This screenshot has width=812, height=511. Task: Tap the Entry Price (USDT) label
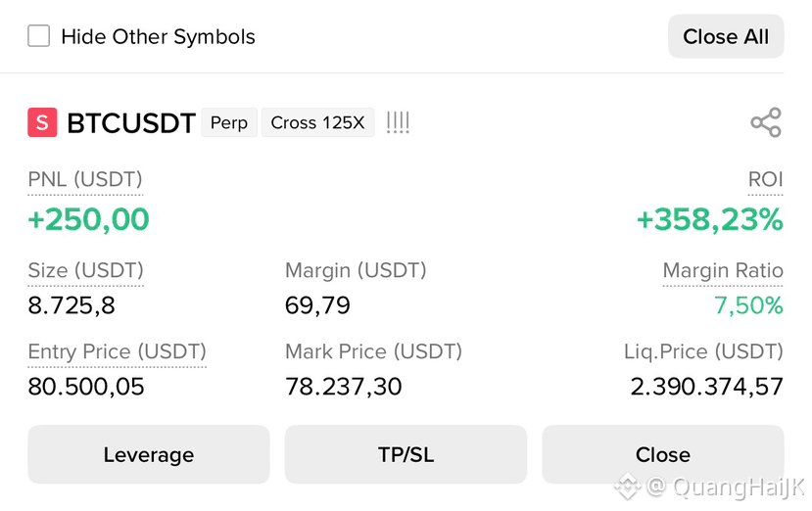click(117, 351)
